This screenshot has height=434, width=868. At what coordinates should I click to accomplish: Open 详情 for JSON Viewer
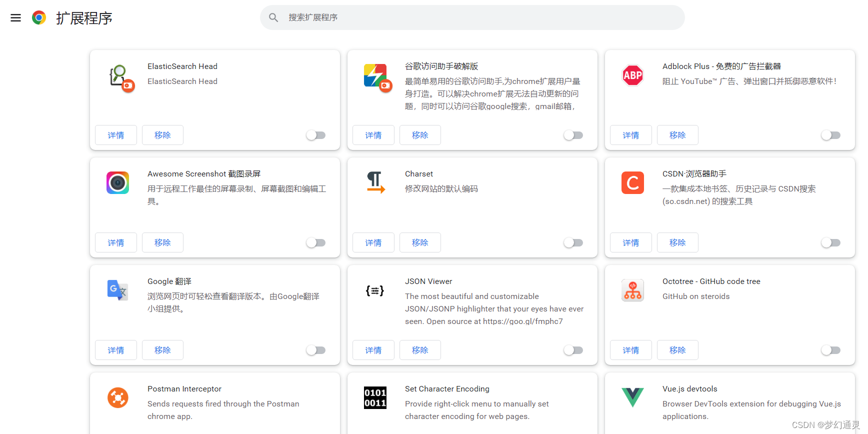point(373,350)
